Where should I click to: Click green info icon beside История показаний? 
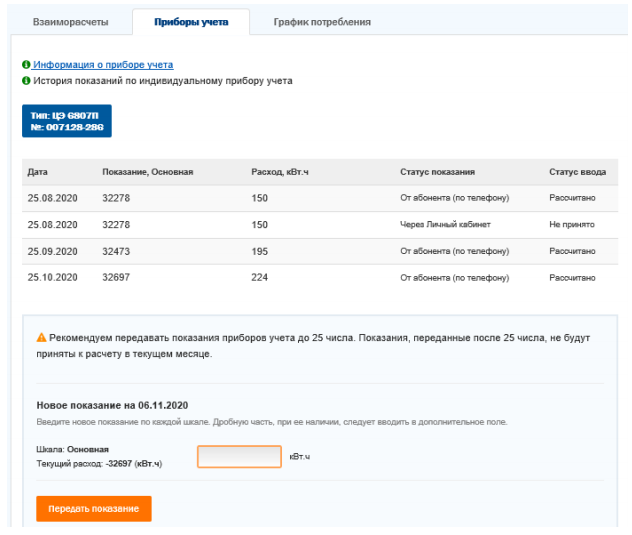tap(26, 81)
